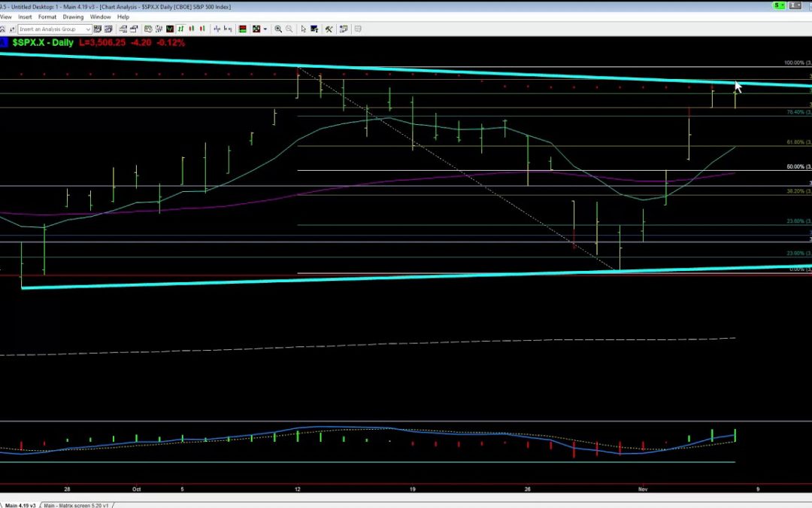
Task: Click the red and green color block icon
Action: 242,29
